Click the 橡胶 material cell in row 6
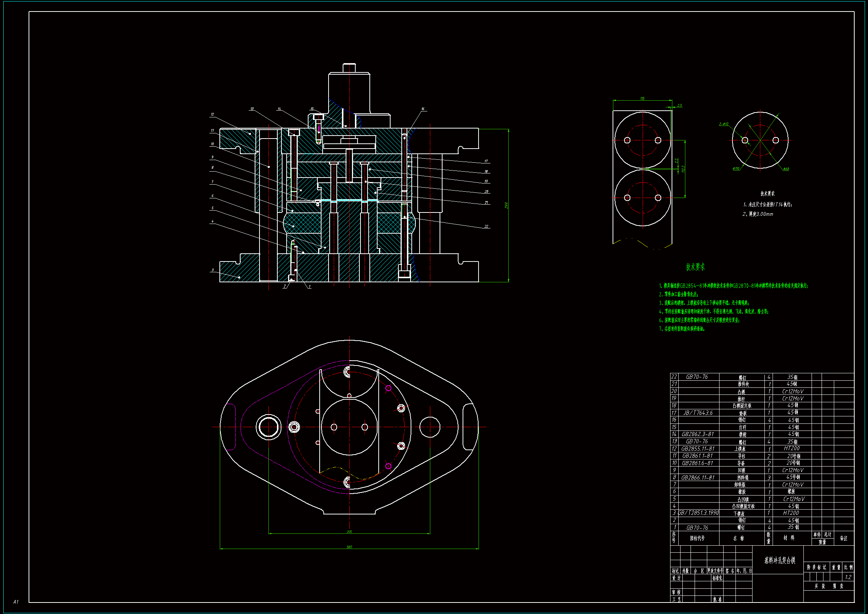Viewport: 868px width, 614px height. tap(791, 491)
